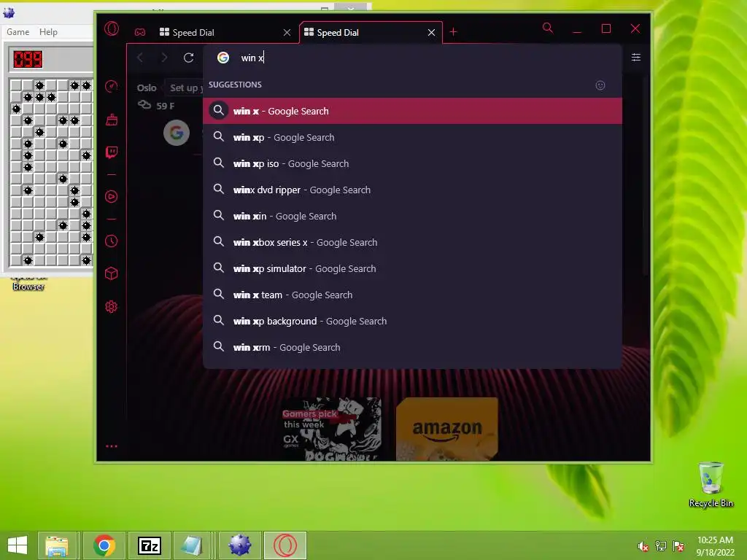
Task: Open sidebar three-dots more options
Action: (x=112, y=446)
